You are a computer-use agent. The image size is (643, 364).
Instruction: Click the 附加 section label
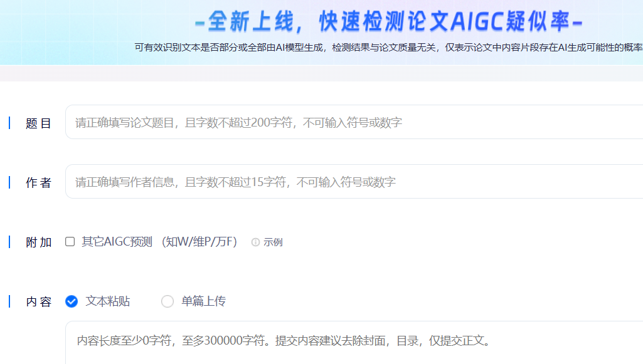click(38, 242)
